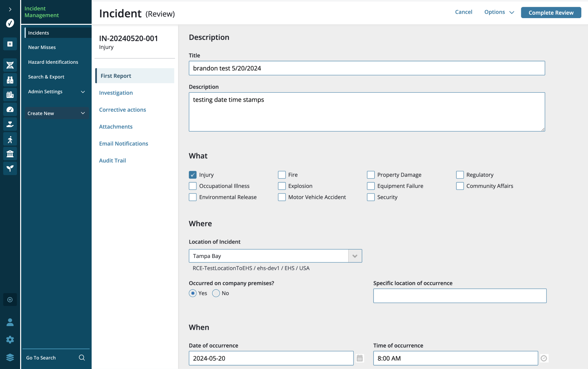The height and width of the screenshot is (369, 588).
Task: Switch to the Corrective actions tab
Action: (122, 110)
